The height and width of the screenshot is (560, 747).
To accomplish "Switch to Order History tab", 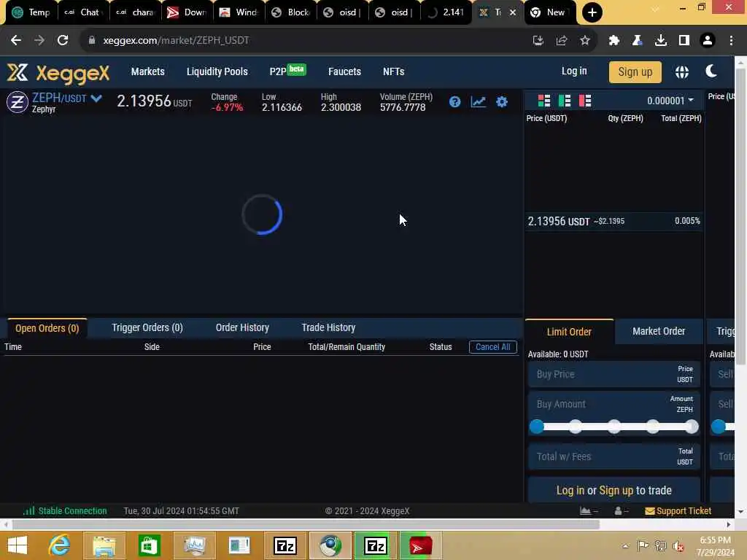I will pyautogui.click(x=242, y=327).
